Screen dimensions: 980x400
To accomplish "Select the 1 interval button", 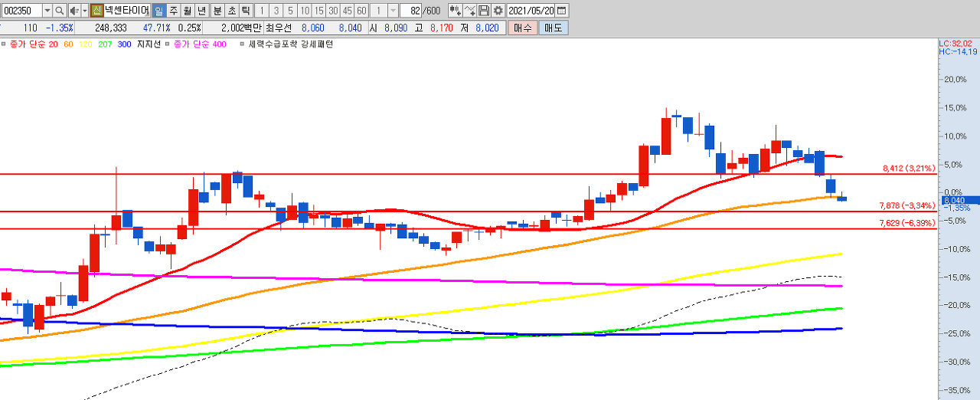I will pyautogui.click(x=262, y=11).
